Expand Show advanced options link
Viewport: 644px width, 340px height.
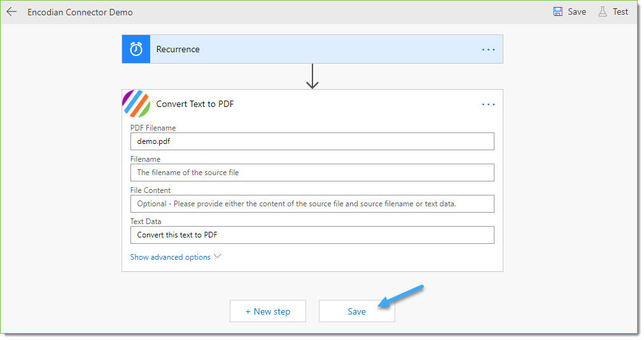click(170, 257)
